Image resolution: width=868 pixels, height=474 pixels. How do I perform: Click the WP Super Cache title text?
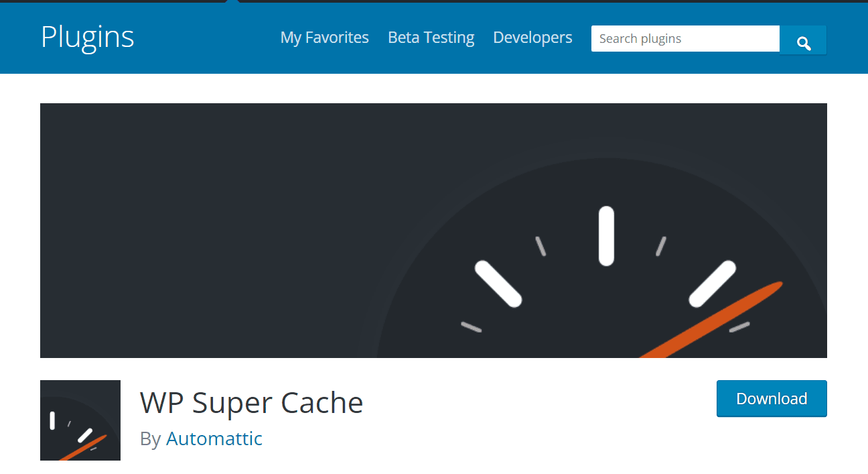[x=252, y=403]
